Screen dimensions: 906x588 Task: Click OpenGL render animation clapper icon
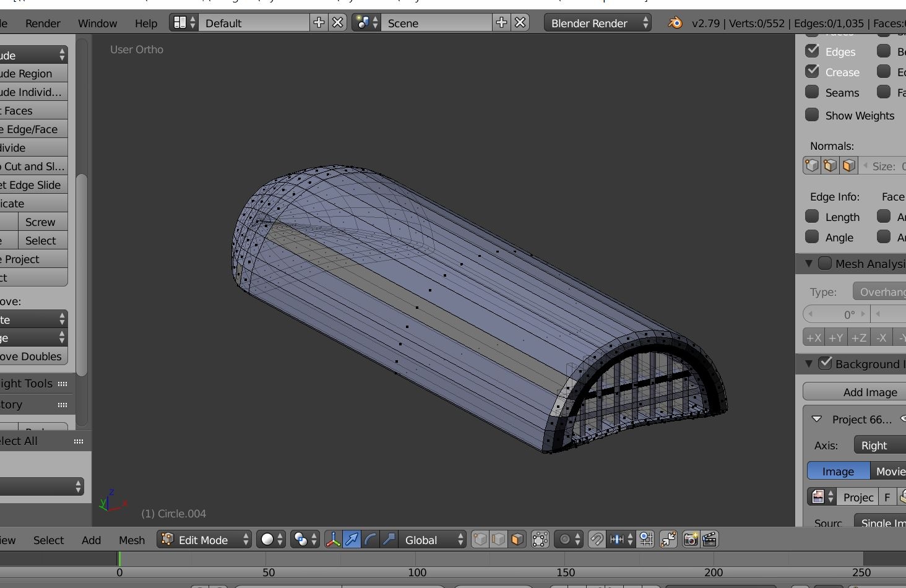[709, 540]
